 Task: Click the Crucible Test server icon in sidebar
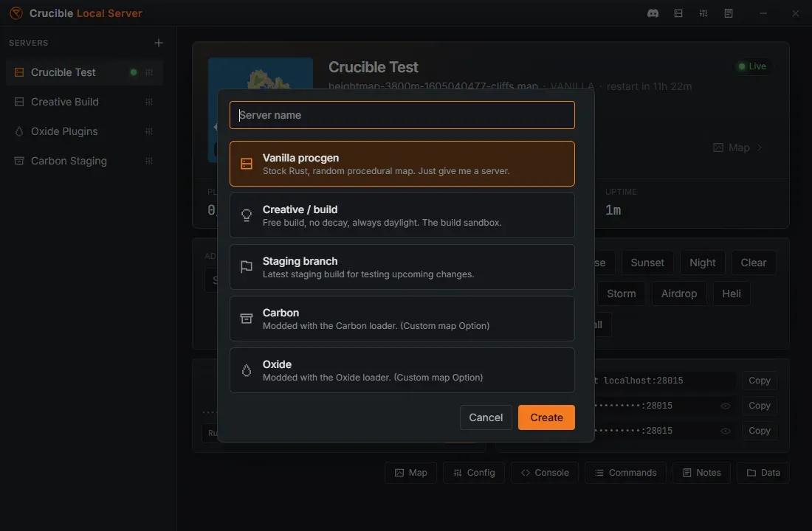(x=19, y=72)
